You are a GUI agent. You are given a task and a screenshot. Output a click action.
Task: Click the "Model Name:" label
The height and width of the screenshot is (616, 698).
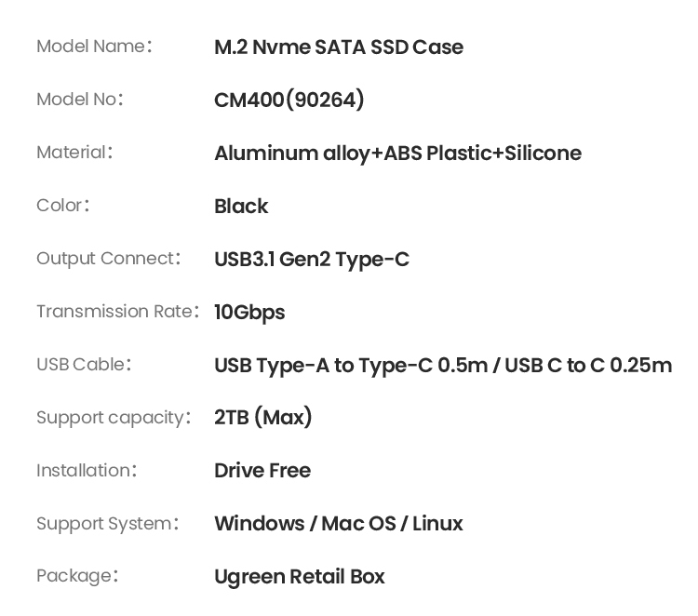coord(94,47)
